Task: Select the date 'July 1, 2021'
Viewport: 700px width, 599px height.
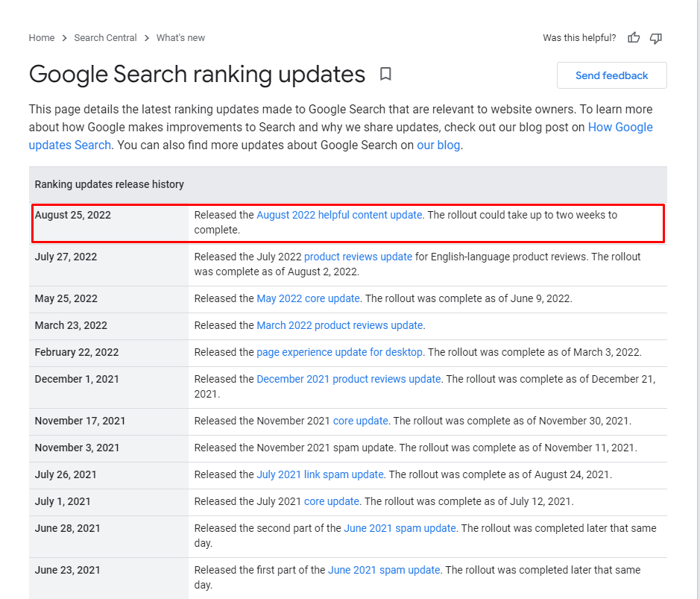Action: [x=63, y=501]
